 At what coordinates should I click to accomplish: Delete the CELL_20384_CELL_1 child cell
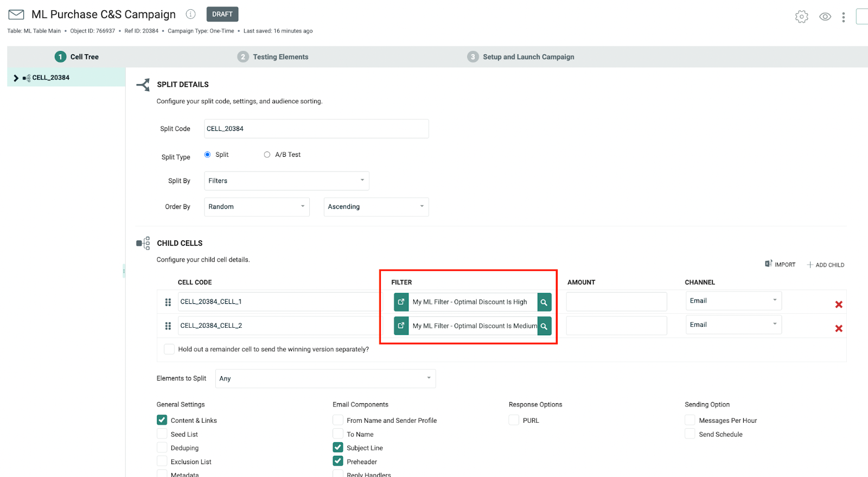[x=838, y=304]
